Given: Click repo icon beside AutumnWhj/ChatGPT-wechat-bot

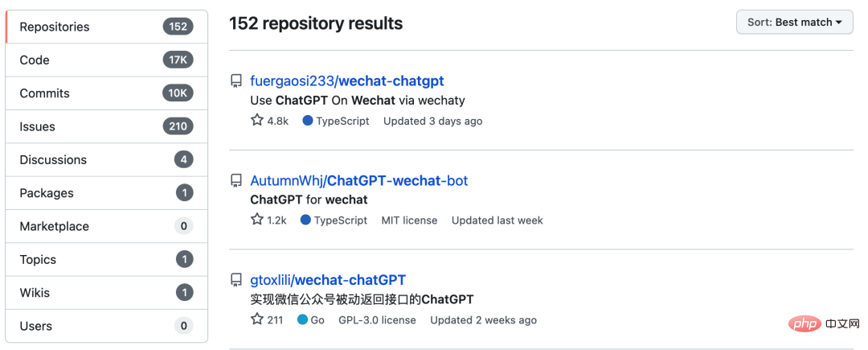Looking at the screenshot, I should [x=236, y=180].
